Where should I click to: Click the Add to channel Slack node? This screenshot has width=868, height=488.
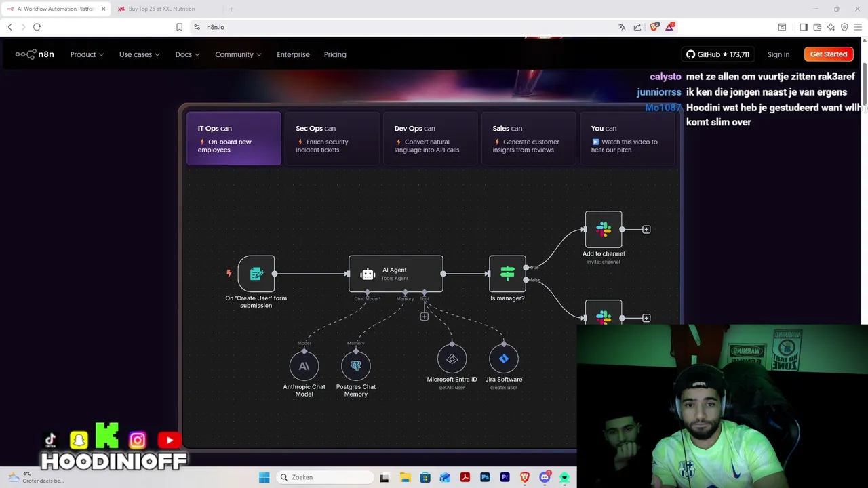pyautogui.click(x=604, y=230)
